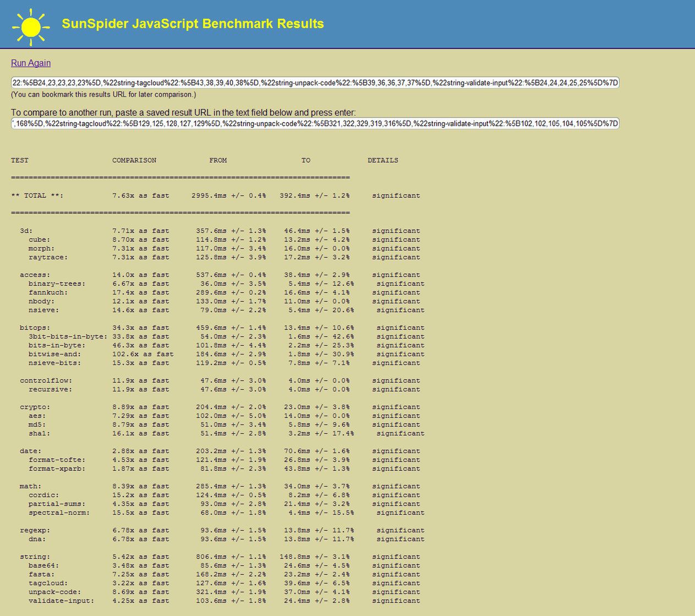
Task: Click the SunSpider JavaScript Benchmark Results heading
Action: click(x=193, y=24)
